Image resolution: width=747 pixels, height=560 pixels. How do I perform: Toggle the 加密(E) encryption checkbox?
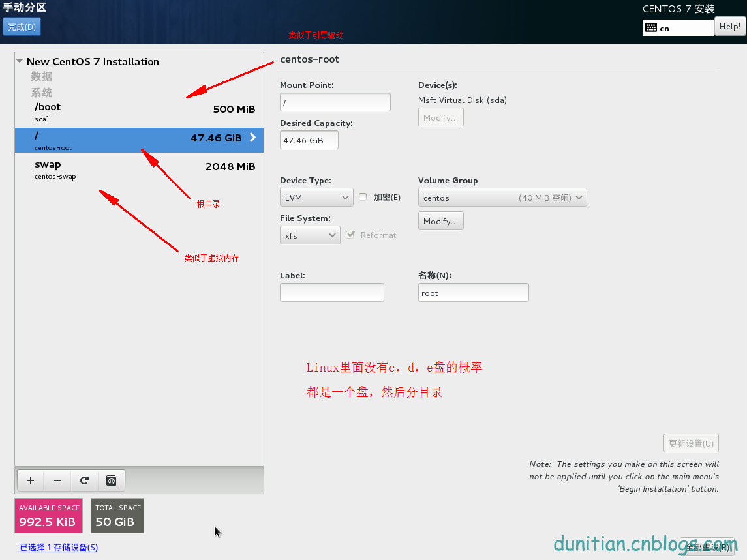click(363, 197)
